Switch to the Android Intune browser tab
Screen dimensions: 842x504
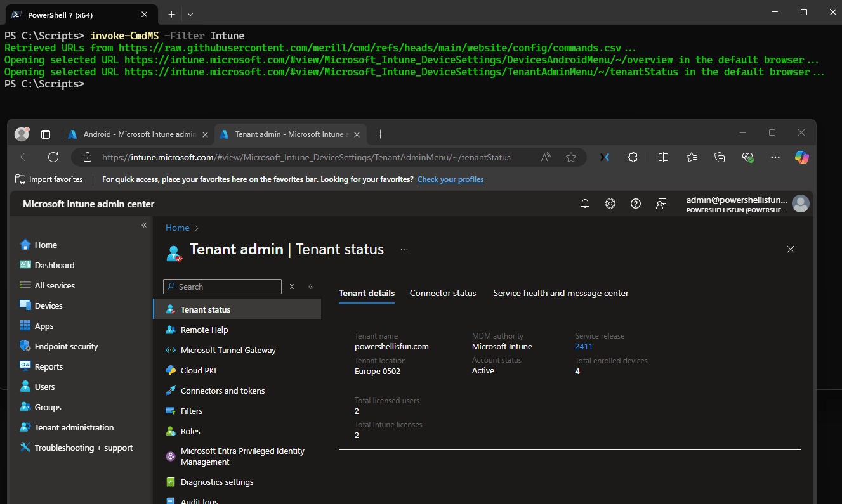[139, 134]
